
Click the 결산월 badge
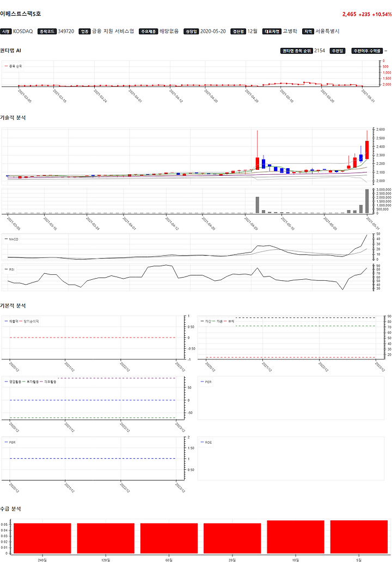(238, 32)
